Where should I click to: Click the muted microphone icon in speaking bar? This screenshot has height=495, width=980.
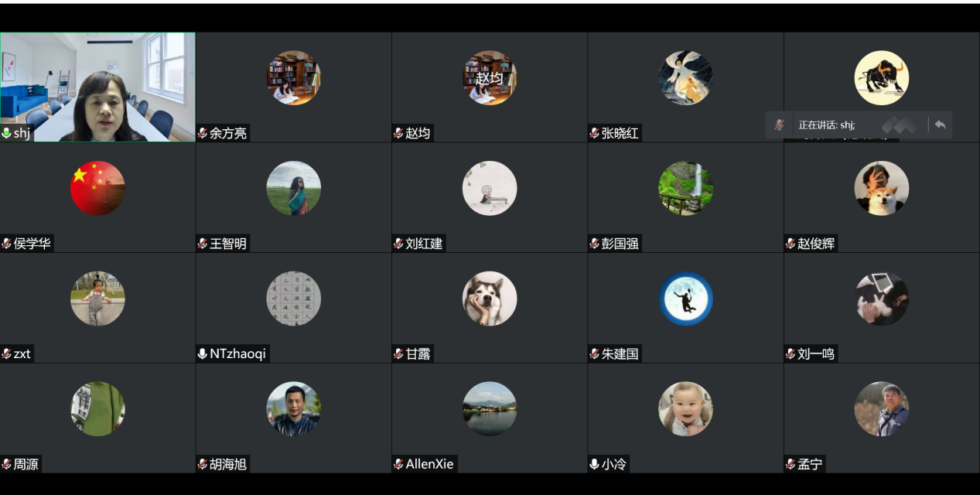point(780,125)
